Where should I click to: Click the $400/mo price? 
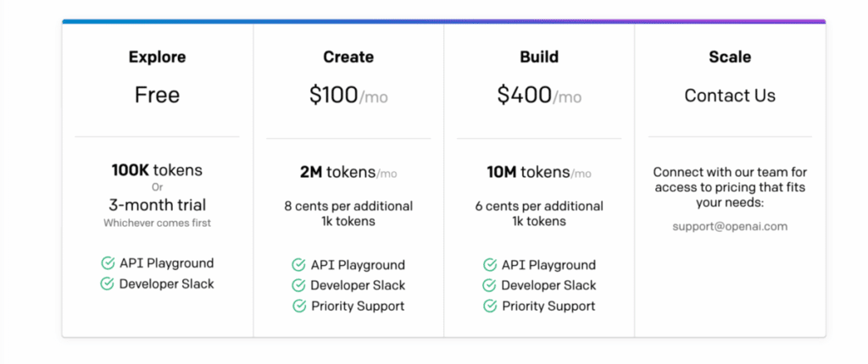[539, 96]
